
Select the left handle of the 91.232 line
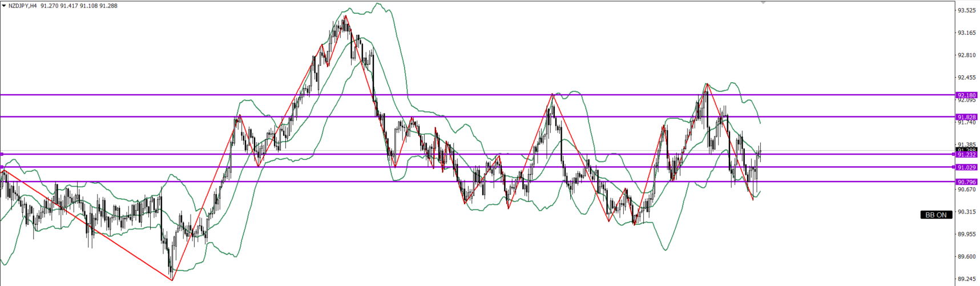(2, 154)
